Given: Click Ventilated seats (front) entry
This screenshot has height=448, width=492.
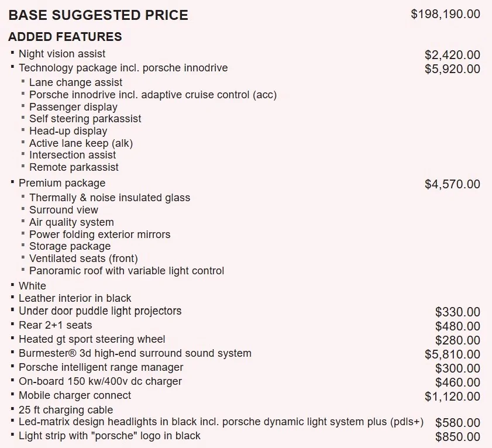Looking at the screenshot, I should 84,259.
